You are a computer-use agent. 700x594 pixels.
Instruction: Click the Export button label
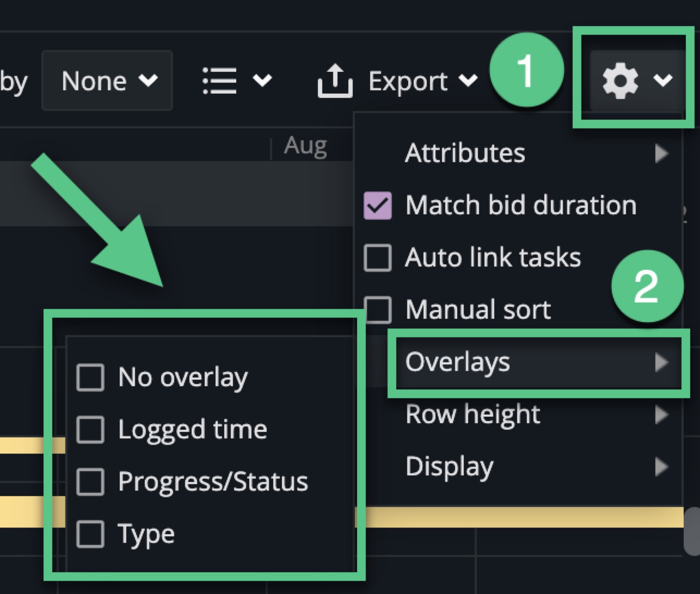408,81
